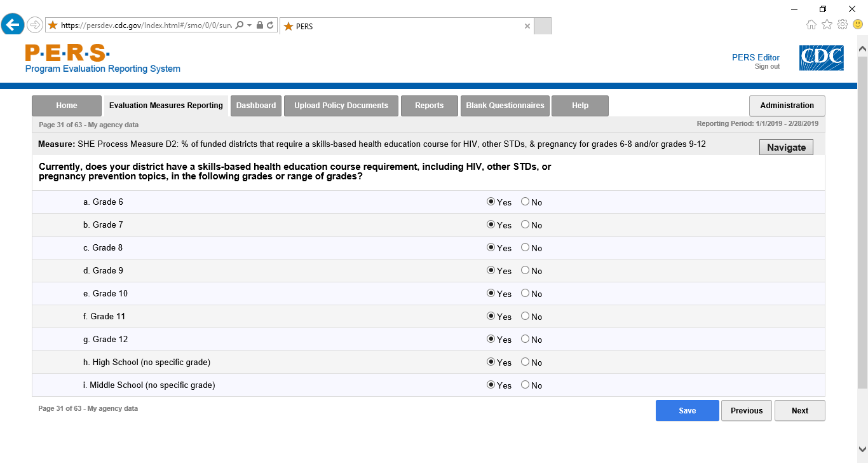868x463 pixels.
Task: Select No for Grade 6
Action: click(525, 202)
